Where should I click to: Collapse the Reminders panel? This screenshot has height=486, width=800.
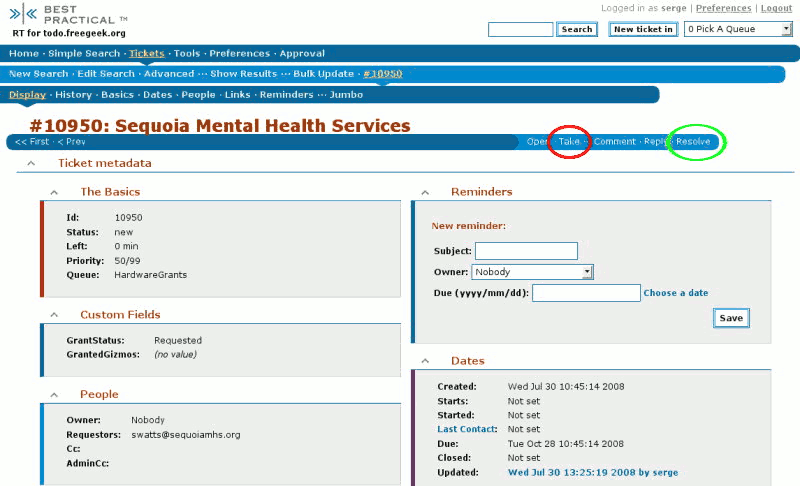426,192
